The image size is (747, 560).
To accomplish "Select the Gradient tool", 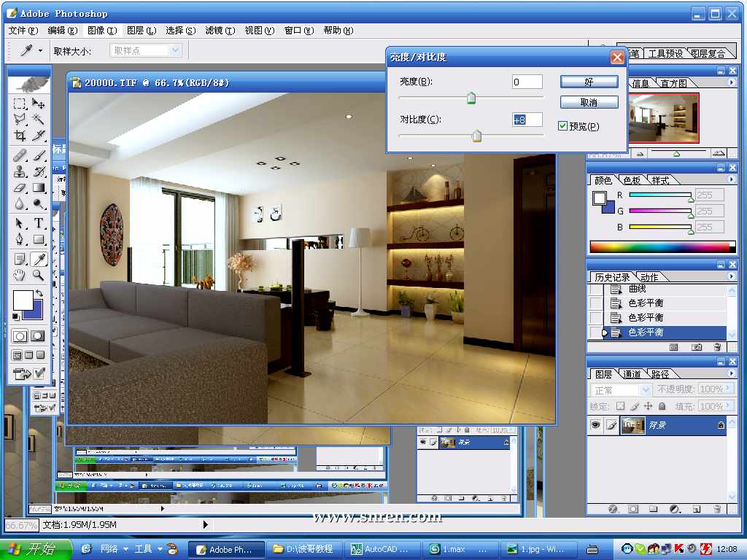I will [x=38, y=187].
